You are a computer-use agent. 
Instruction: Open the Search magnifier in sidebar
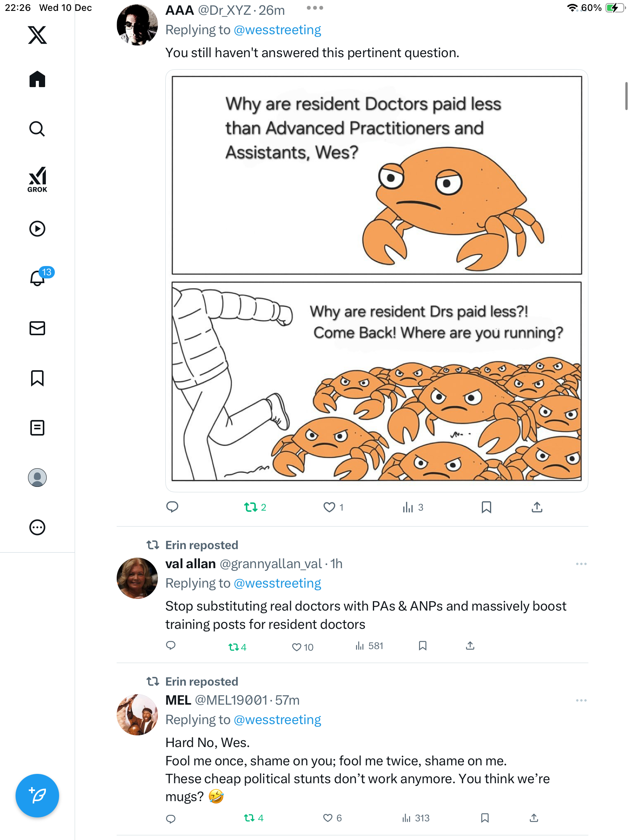point(37,129)
